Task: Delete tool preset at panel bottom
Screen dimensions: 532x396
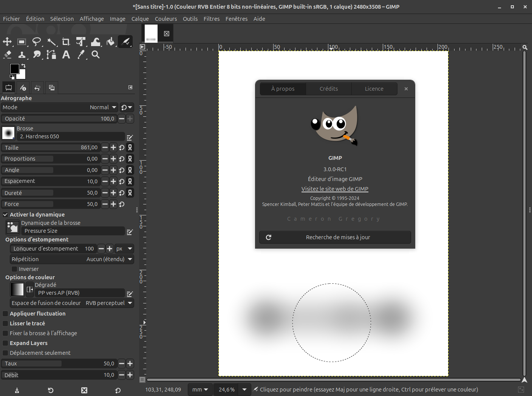Action: click(x=84, y=390)
